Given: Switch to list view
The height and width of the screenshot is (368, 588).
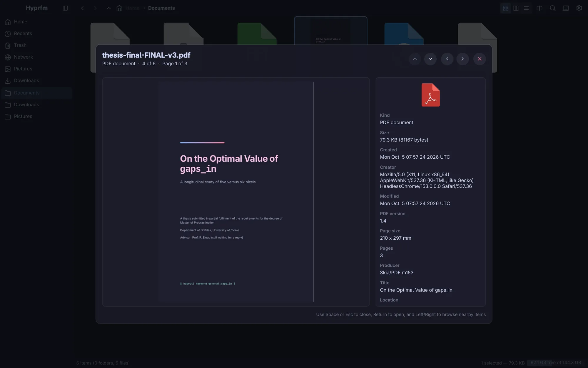Looking at the screenshot, I should [526, 8].
